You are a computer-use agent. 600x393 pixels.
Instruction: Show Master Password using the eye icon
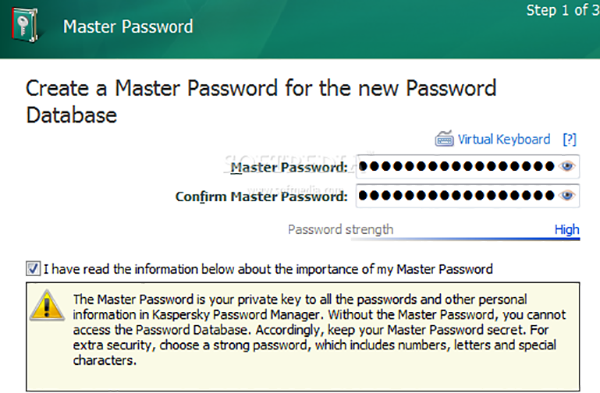coord(567,166)
